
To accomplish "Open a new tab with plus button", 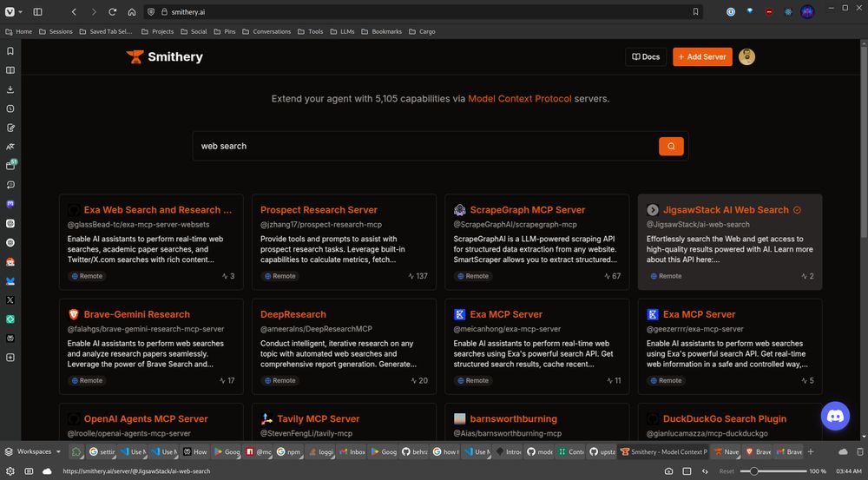I will [x=811, y=451].
